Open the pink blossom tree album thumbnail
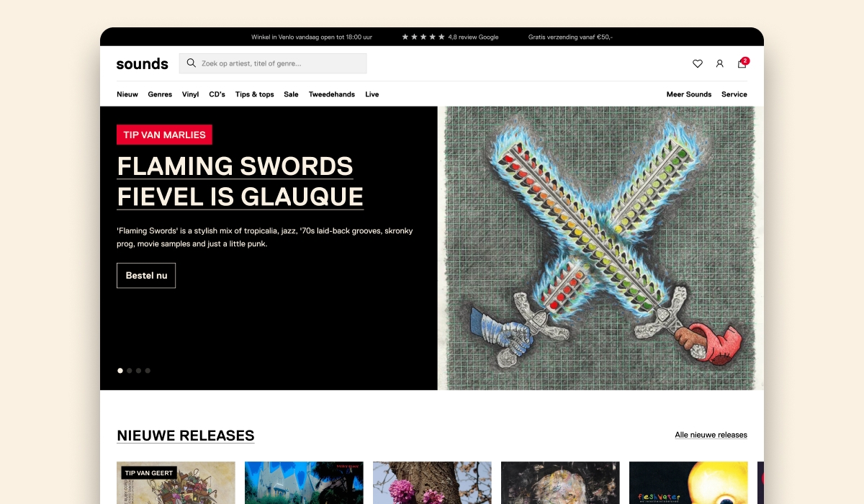Image resolution: width=864 pixels, height=504 pixels. [432, 482]
